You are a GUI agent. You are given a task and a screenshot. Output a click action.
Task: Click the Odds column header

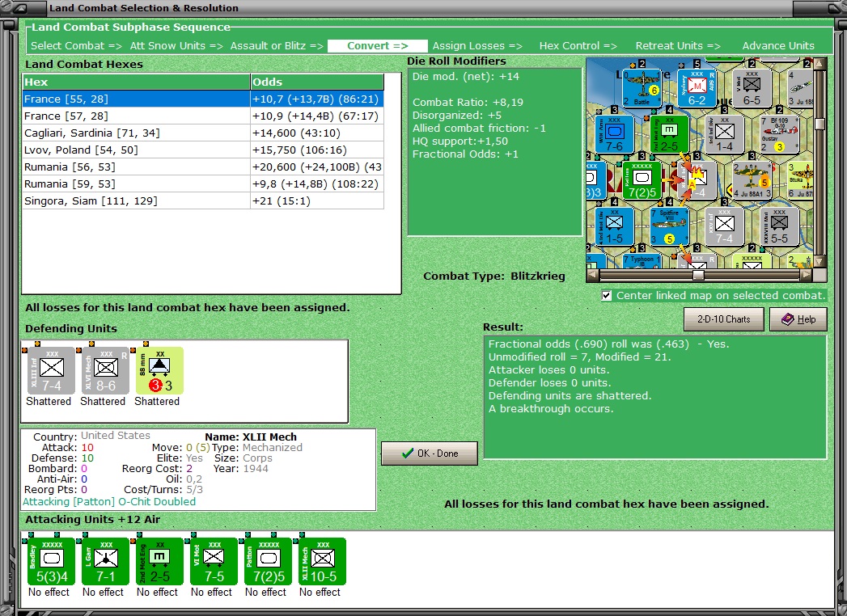click(x=317, y=82)
